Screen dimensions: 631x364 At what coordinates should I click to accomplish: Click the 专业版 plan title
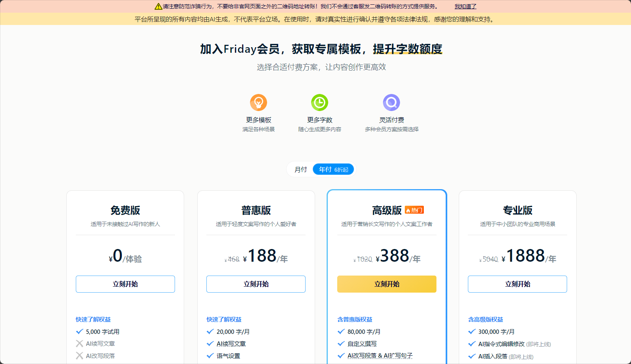tap(517, 210)
